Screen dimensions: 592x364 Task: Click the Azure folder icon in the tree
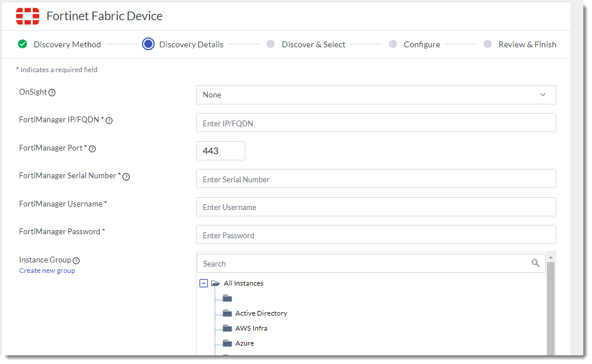coord(226,343)
